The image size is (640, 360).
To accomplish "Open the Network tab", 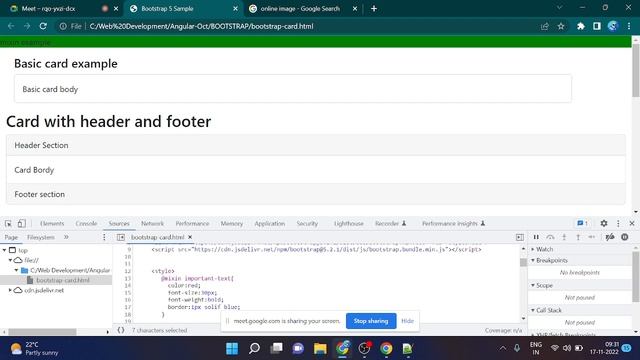I will coord(152,224).
